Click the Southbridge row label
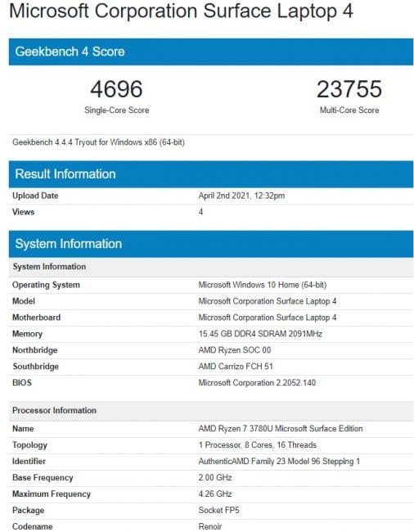 pyautogui.click(x=36, y=366)
